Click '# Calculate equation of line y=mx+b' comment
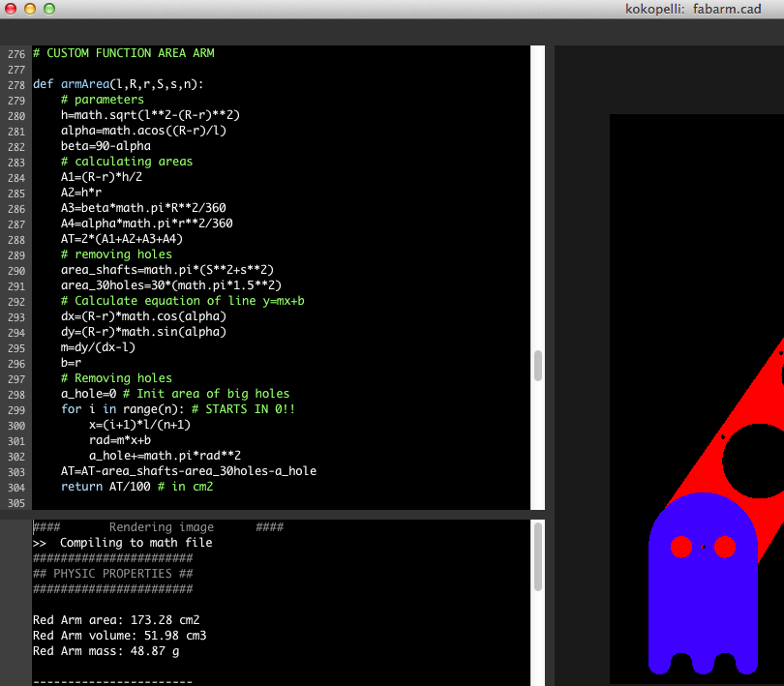 pyautogui.click(x=183, y=301)
